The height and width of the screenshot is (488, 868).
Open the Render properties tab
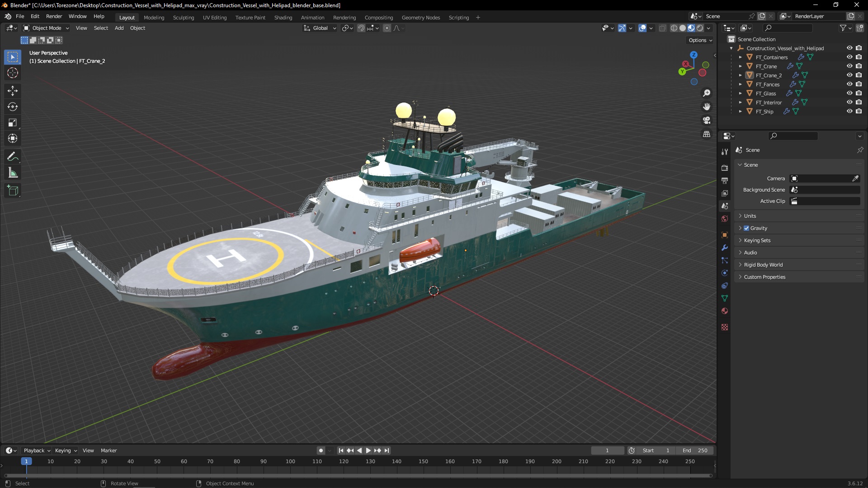click(725, 168)
